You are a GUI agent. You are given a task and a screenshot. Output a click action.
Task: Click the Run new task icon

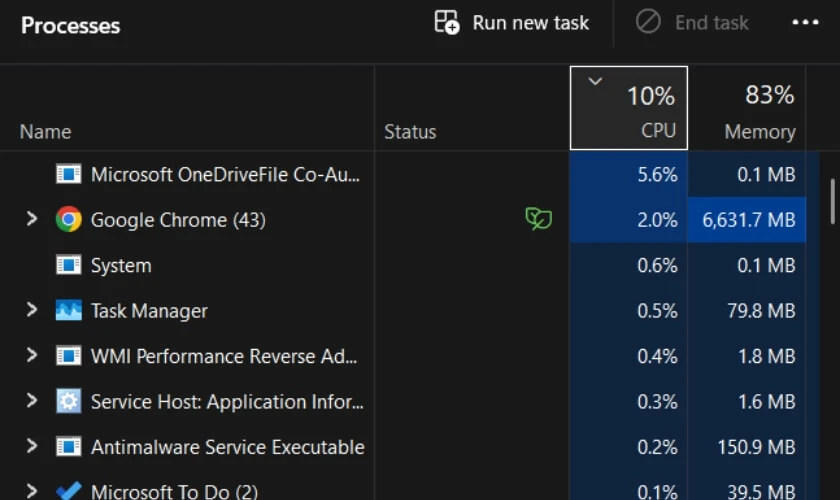click(447, 23)
